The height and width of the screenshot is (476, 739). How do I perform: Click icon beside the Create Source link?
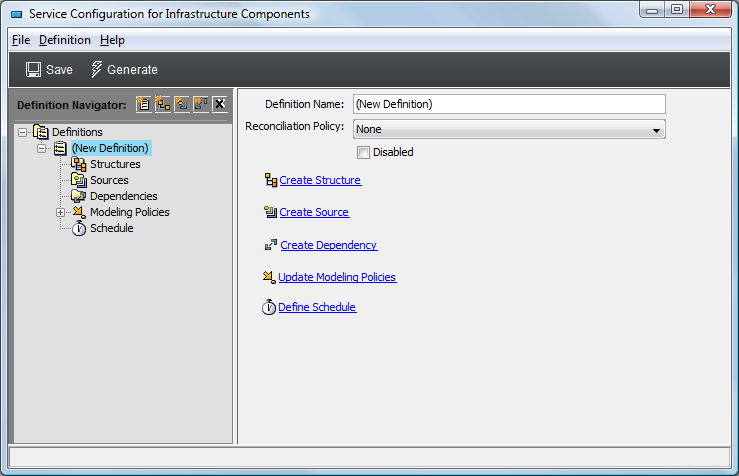point(271,212)
